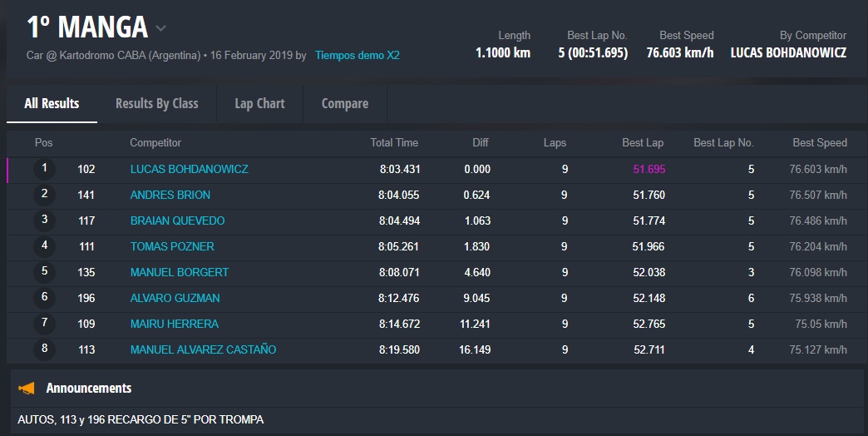Click the Total Time column header
The height and width of the screenshot is (436, 868).
394,143
